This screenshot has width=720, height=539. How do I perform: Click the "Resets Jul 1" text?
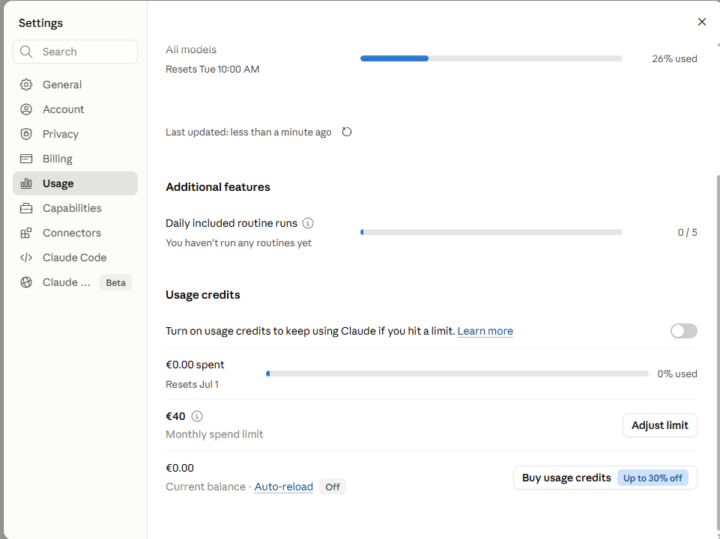click(x=192, y=384)
